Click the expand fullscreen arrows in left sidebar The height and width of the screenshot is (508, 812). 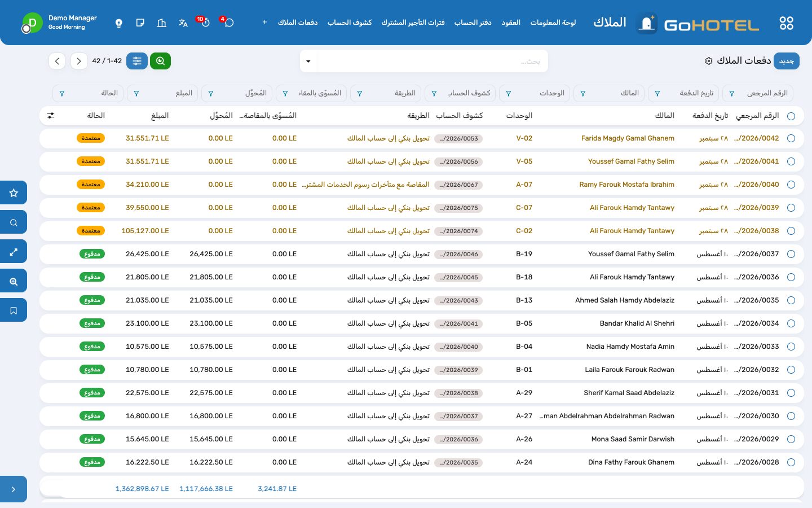pyautogui.click(x=14, y=252)
